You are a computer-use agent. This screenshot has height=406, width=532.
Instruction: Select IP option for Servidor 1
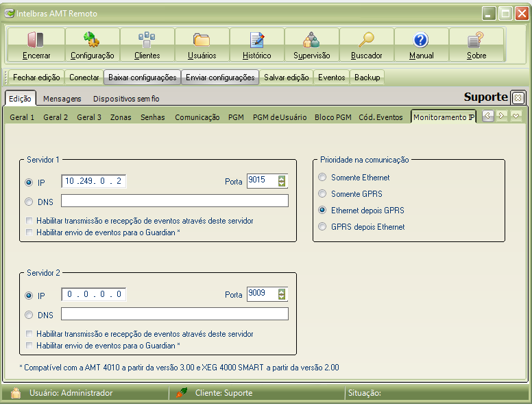[x=29, y=182]
